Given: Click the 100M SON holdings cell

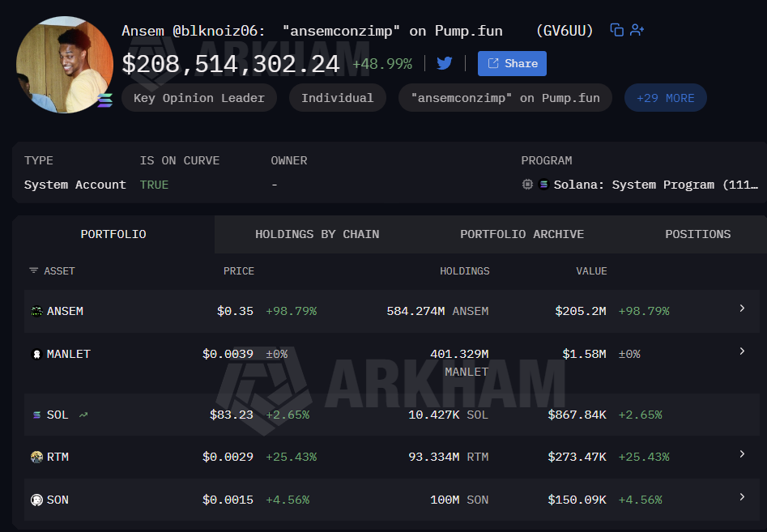Looking at the screenshot, I should 459,500.
